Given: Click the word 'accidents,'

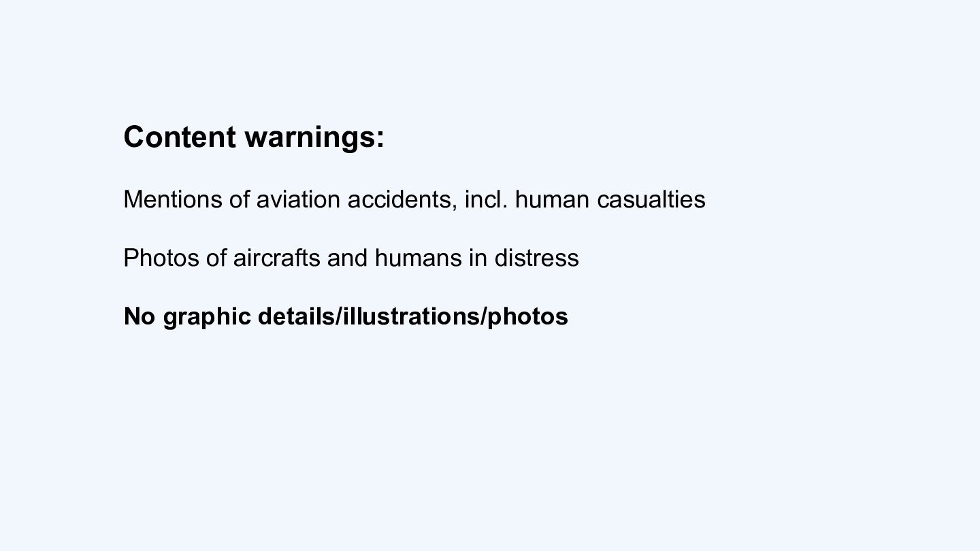Looking at the screenshot, I should coord(402,199).
